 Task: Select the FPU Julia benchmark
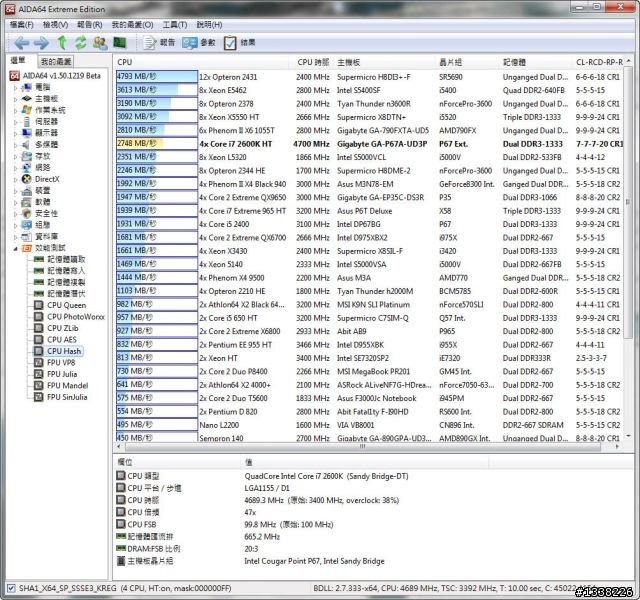56,373
